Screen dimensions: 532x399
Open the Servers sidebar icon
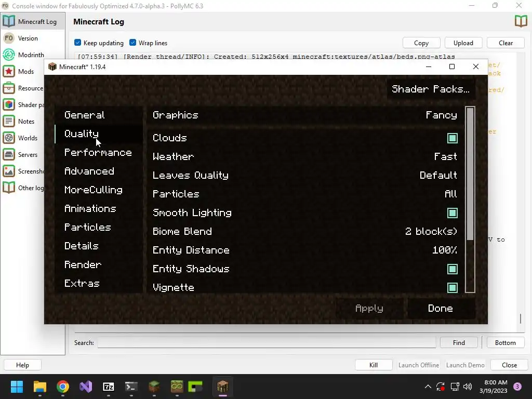point(9,154)
